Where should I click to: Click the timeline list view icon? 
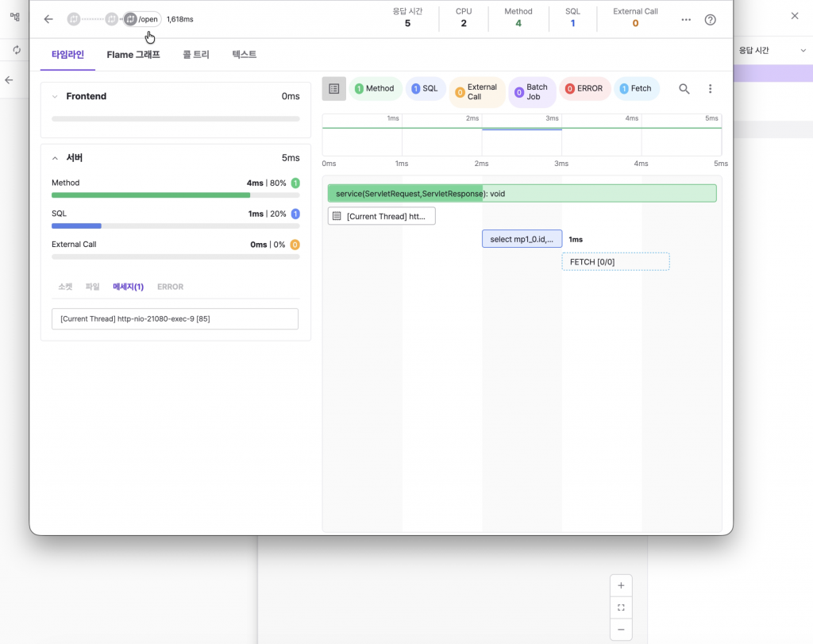tap(334, 89)
